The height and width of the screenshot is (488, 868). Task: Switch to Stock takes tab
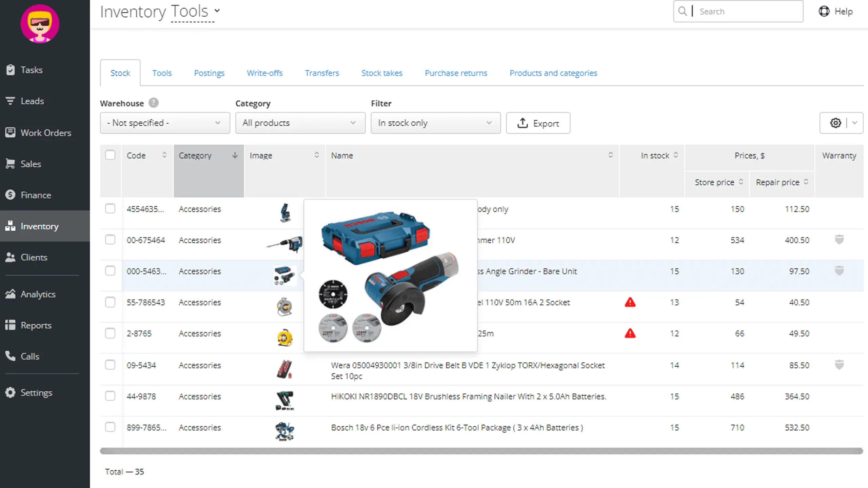[x=382, y=73]
